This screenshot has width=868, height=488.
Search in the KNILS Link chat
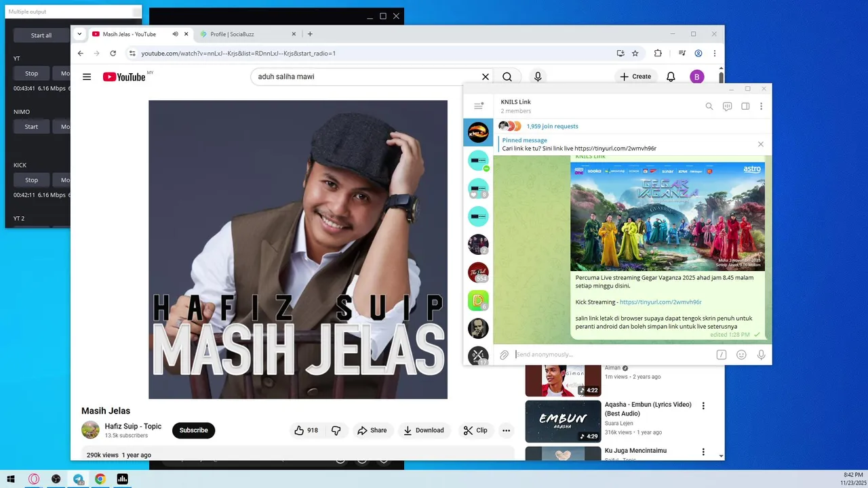pos(709,106)
